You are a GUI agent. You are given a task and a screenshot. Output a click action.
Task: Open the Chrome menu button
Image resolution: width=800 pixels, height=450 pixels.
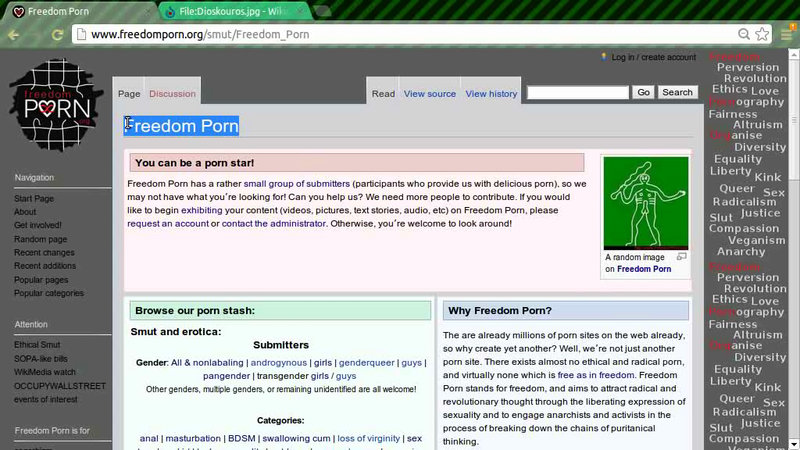(x=787, y=34)
